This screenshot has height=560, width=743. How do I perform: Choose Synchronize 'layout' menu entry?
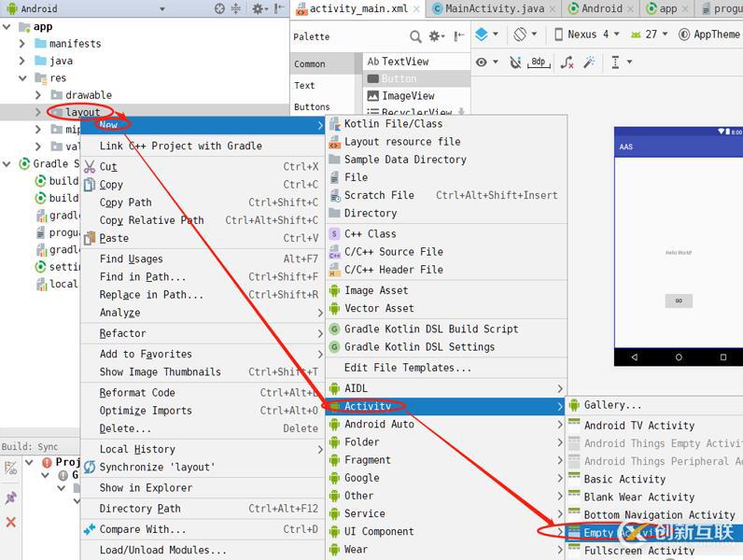203,468
